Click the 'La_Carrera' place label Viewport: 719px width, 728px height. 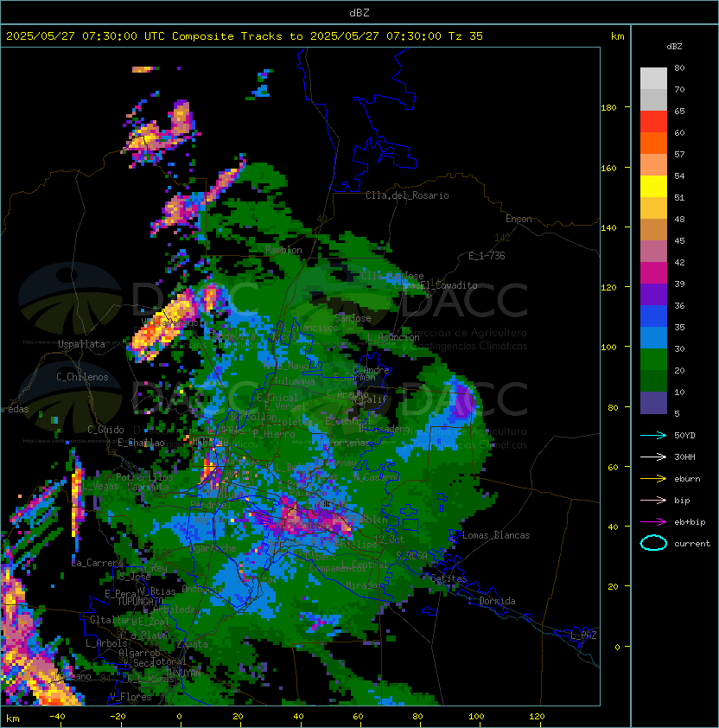(98, 563)
